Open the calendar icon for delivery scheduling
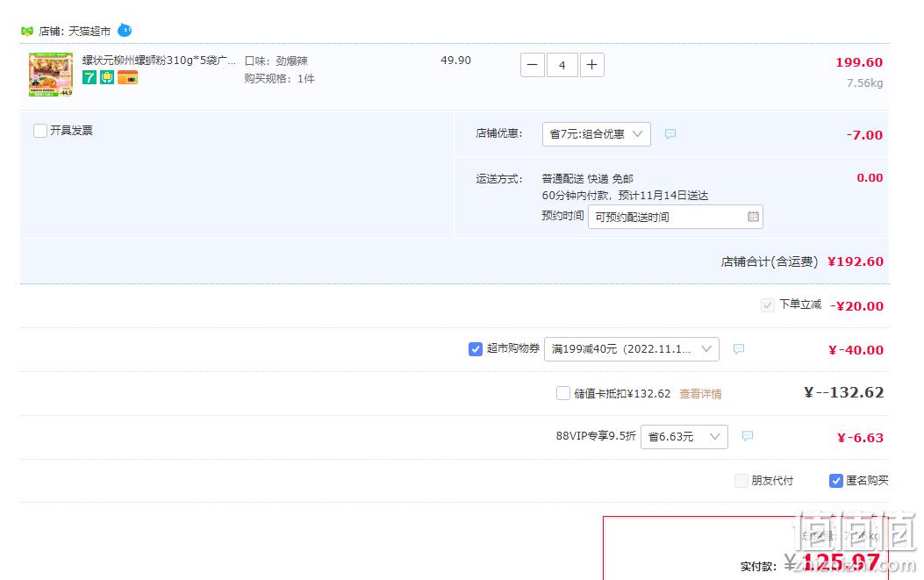 pos(753,217)
